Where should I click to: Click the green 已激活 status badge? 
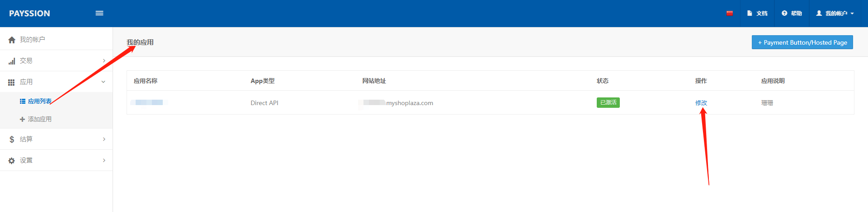608,103
